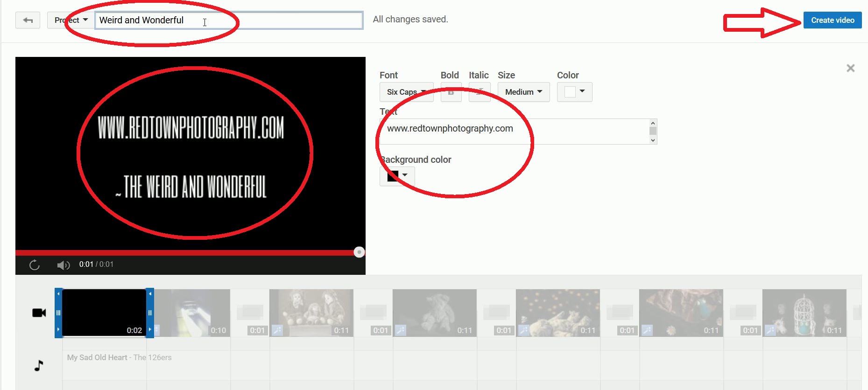Close the text settings panel with X

point(851,68)
